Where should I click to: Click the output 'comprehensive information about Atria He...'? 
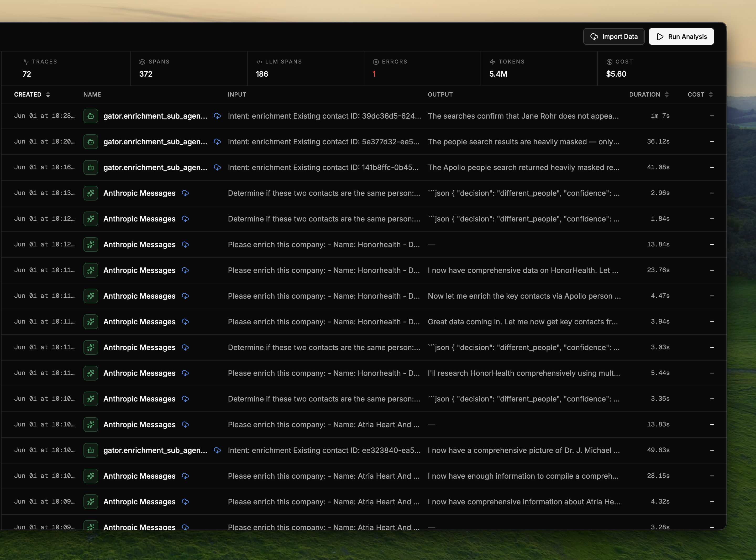coord(524,502)
